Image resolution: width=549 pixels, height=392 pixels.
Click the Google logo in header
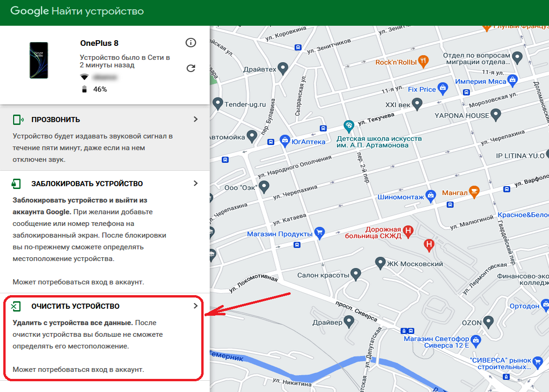29,11
